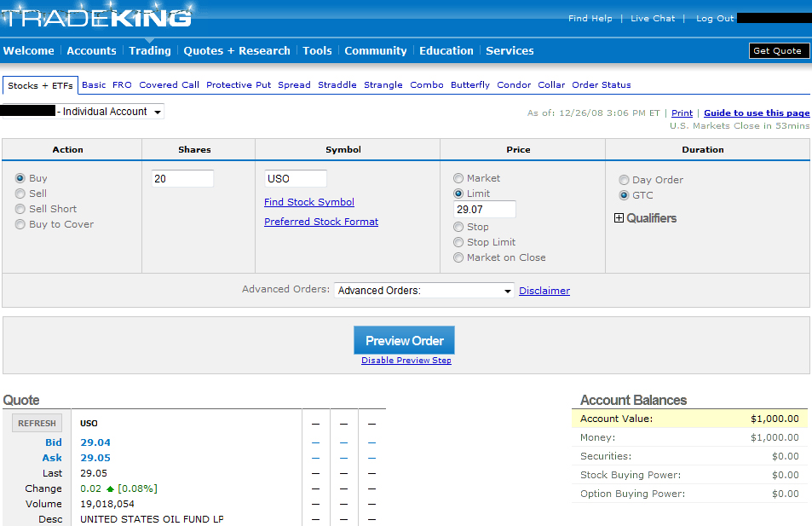Open the Advanced Orders dropdown
Screen dimensions: 812x526
coord(424,290)
